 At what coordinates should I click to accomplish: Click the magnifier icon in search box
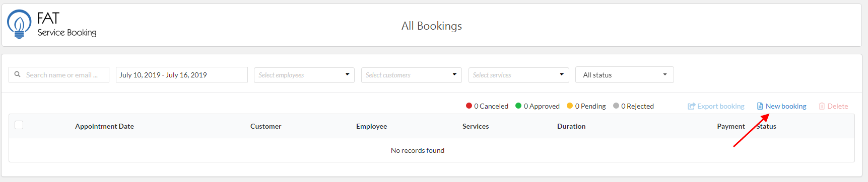18,74
